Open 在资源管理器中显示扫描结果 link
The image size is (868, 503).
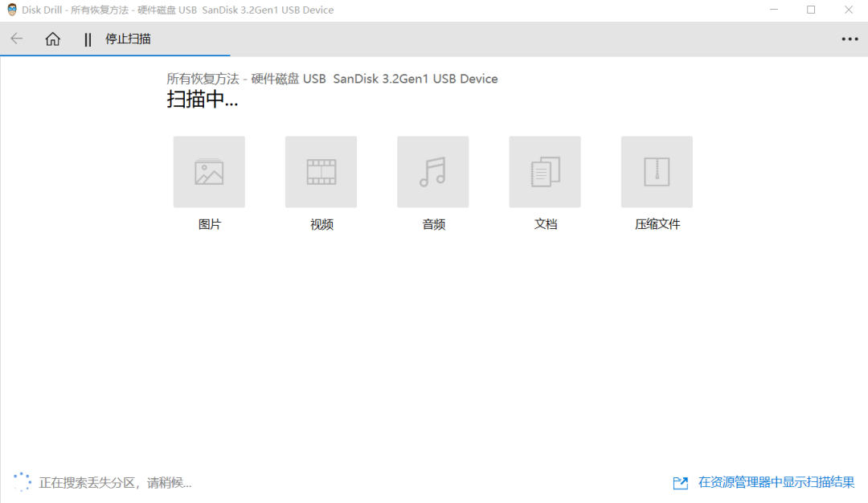pyautogui.click(x=773, y=482)
